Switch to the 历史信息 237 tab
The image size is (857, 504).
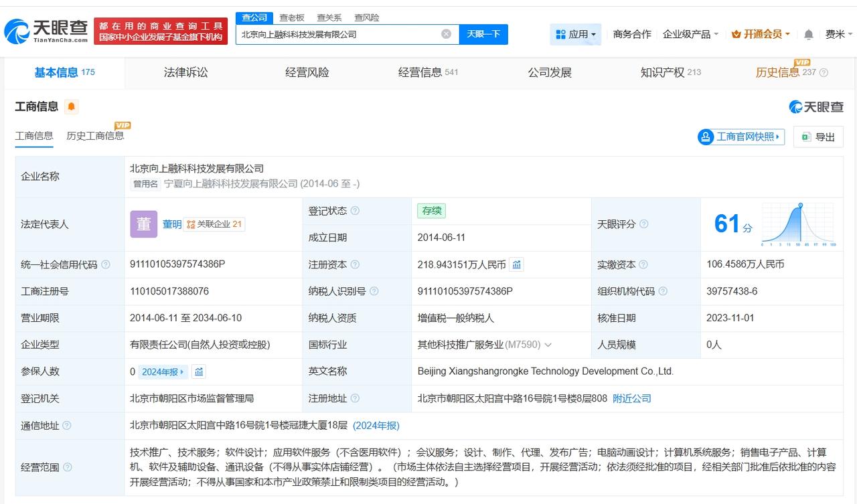(x=786, y=72)
